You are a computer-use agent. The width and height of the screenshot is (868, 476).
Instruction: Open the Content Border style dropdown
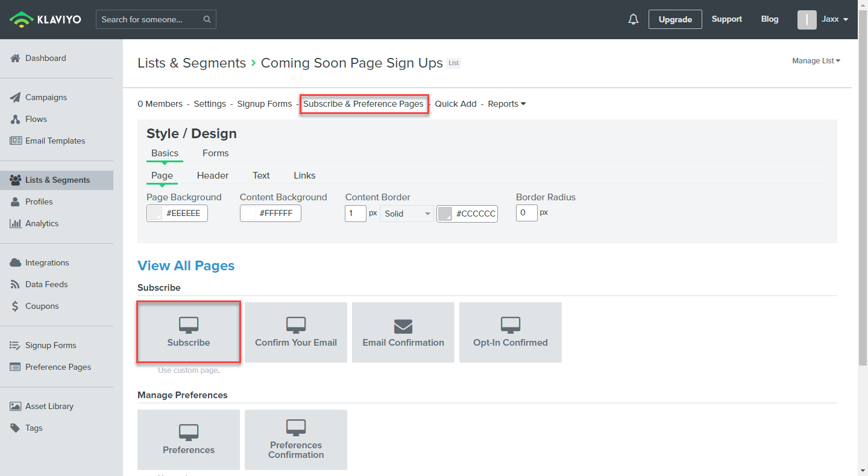(407, 214)
